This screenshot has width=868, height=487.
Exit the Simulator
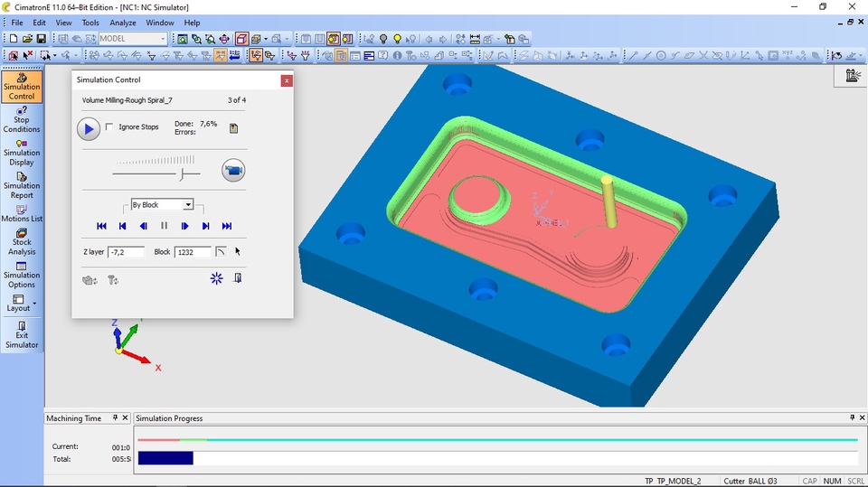(x=22, y=335)
